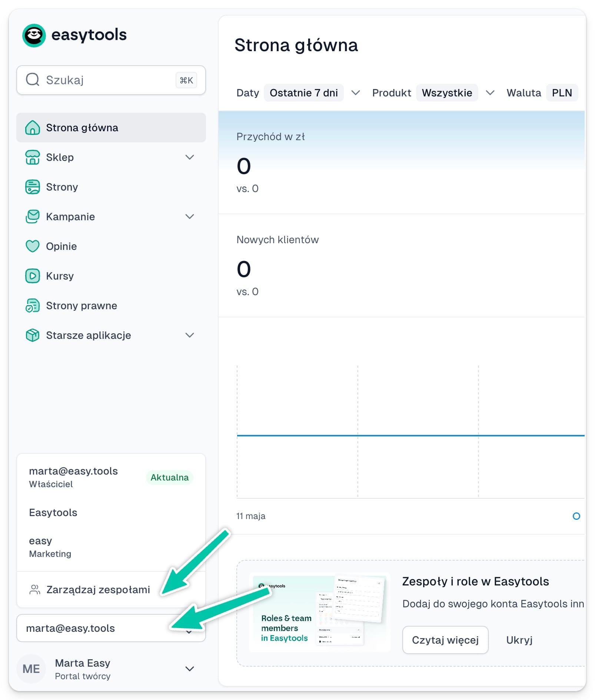Open the Strony menu item
This screenshot has width=595, height=700.
tap(111, 187)
